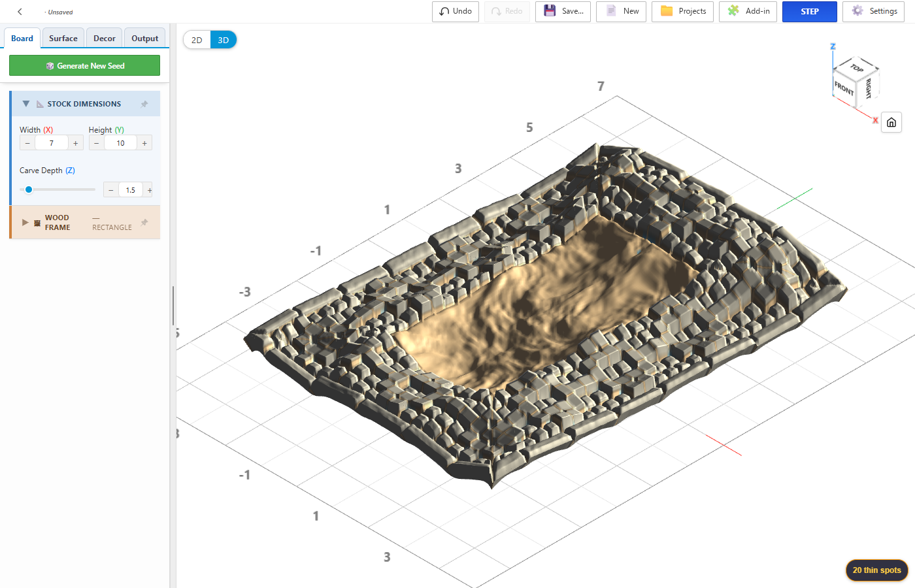Click the wood frame texture icon

point(37,223)
